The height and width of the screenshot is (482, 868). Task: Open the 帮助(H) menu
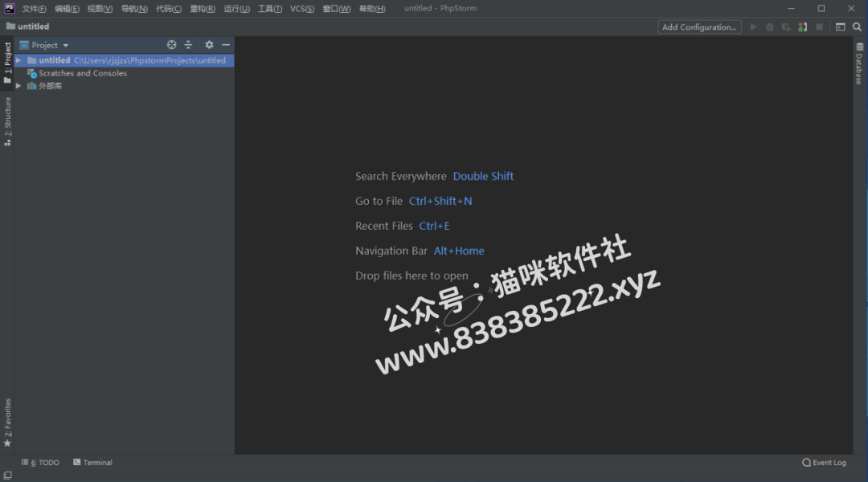coord(372,8)
